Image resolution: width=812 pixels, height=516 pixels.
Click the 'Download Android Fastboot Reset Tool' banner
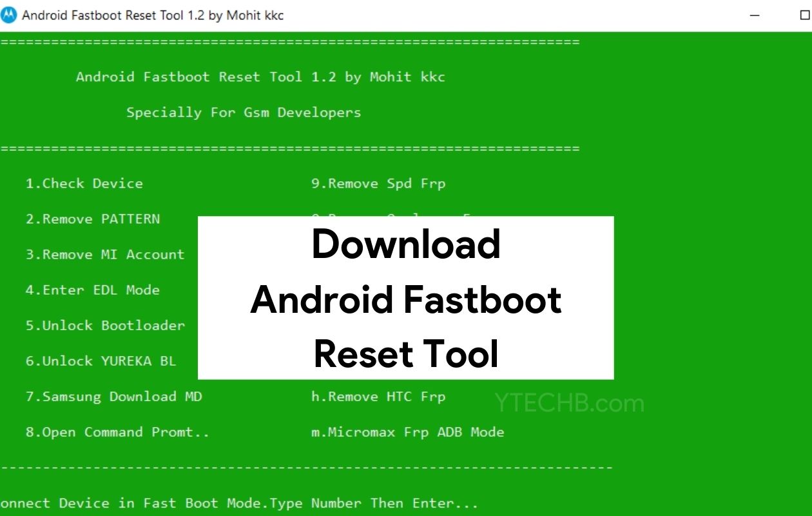tap(405, 298)
